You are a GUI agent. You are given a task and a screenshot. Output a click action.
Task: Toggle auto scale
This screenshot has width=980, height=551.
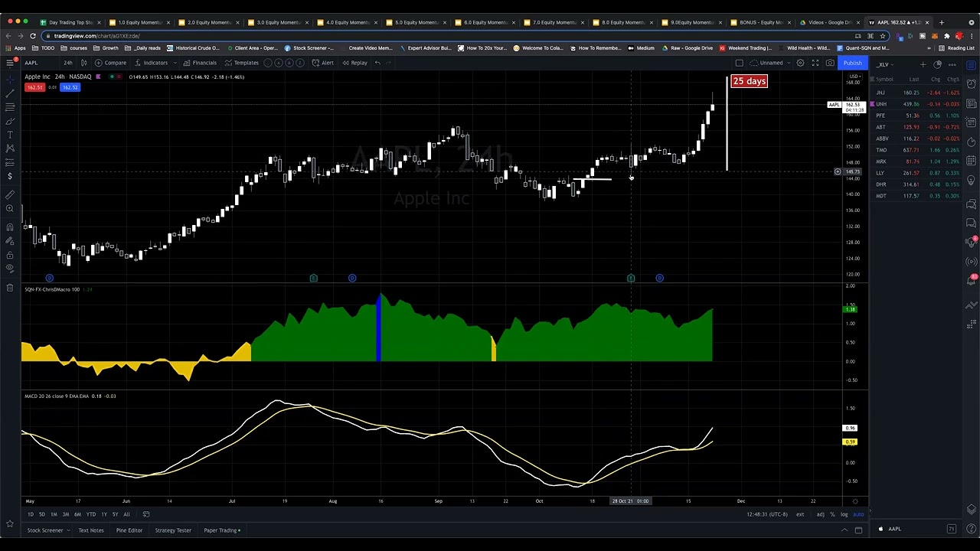pyautogui.click(x=858, y=514)
